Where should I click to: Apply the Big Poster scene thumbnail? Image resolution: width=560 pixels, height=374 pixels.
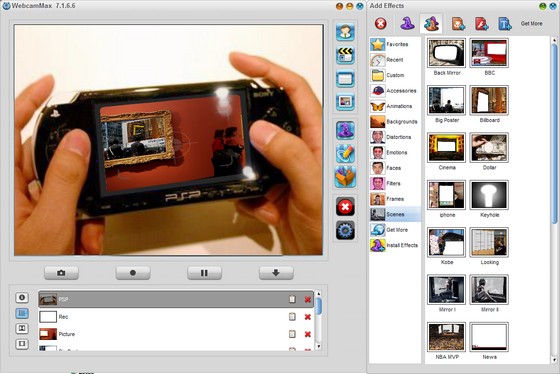(446, 100)
